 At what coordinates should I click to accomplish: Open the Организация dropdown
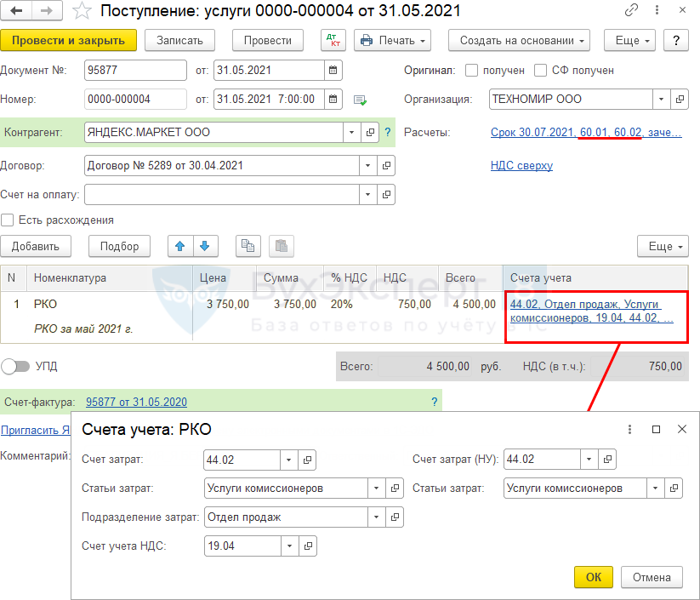coord(661,99)
